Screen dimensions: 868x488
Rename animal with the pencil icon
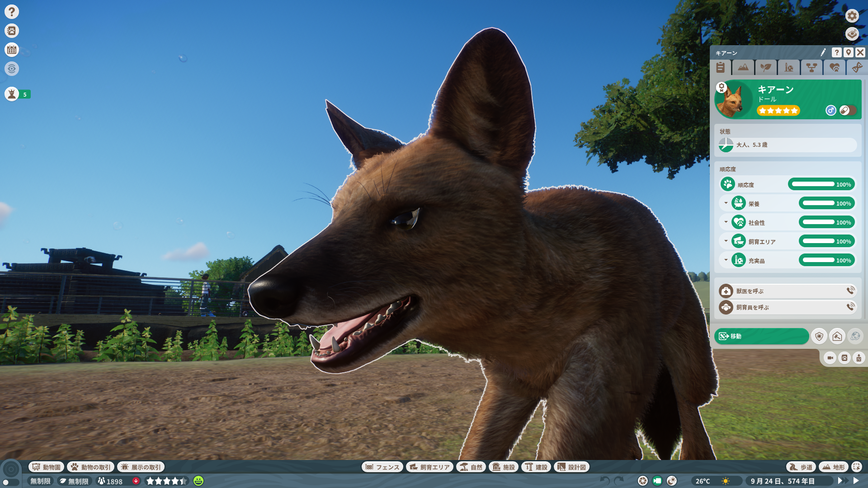pos(823,52)
